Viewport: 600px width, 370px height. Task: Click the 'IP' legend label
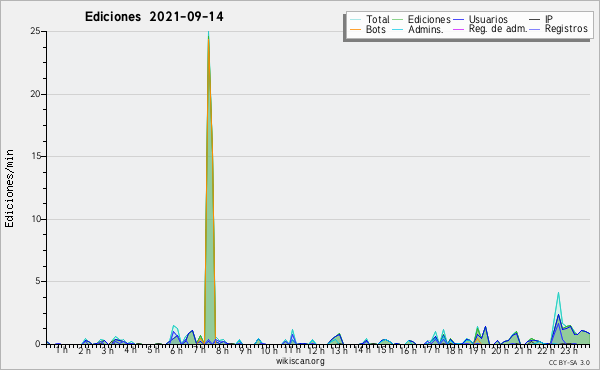(x=549, y=19)
